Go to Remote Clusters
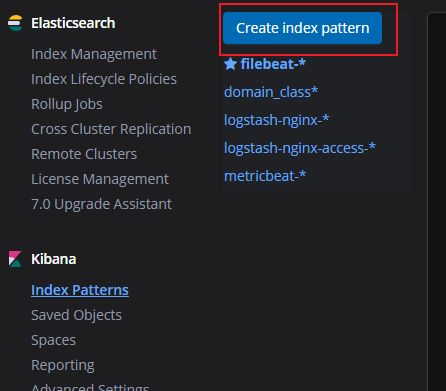The image size is (446, 391). pyautogui.click(x=84, y=154)
